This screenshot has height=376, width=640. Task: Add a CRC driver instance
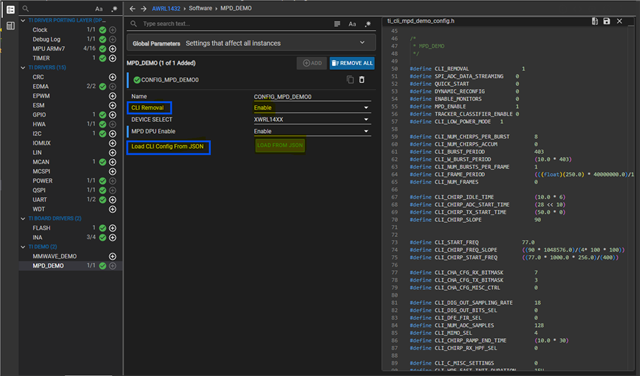(113, 77)
